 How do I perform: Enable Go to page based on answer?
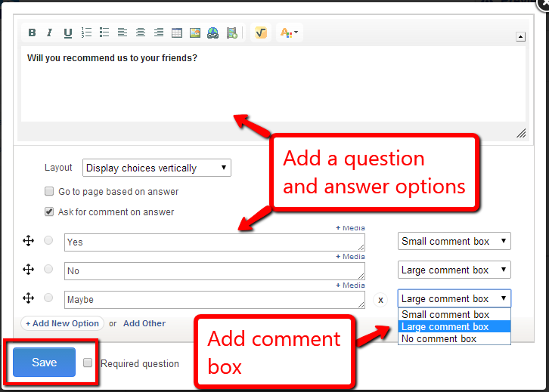pos(49,192)
